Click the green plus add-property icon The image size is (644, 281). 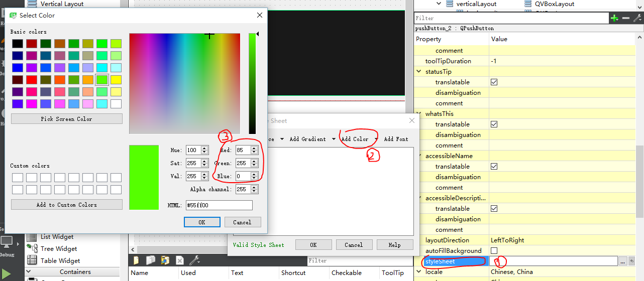(614, 18)
